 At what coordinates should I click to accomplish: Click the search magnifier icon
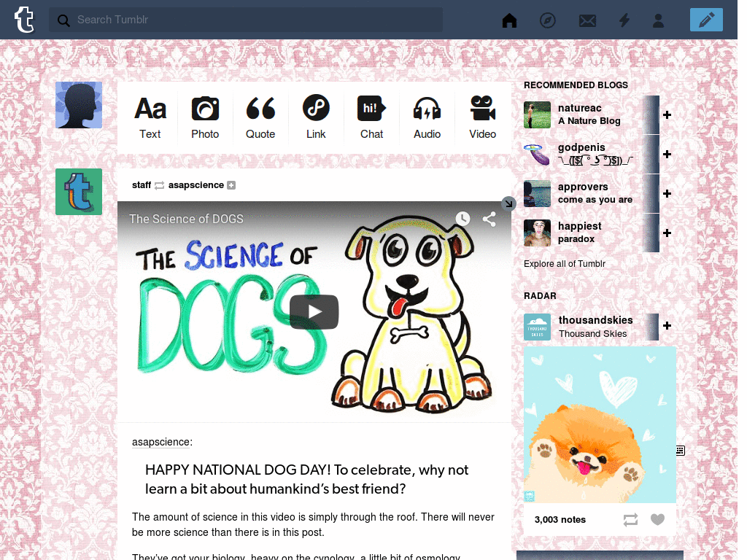63,20
